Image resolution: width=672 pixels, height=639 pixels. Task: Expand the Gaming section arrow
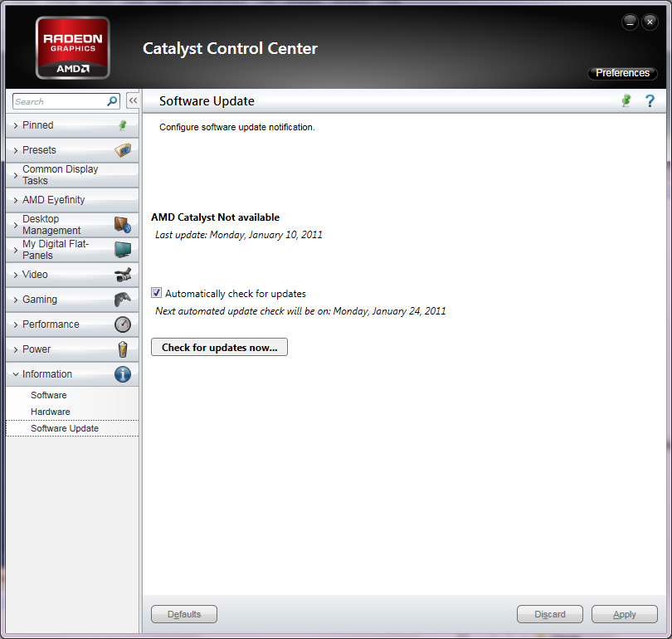coord(16,300)
